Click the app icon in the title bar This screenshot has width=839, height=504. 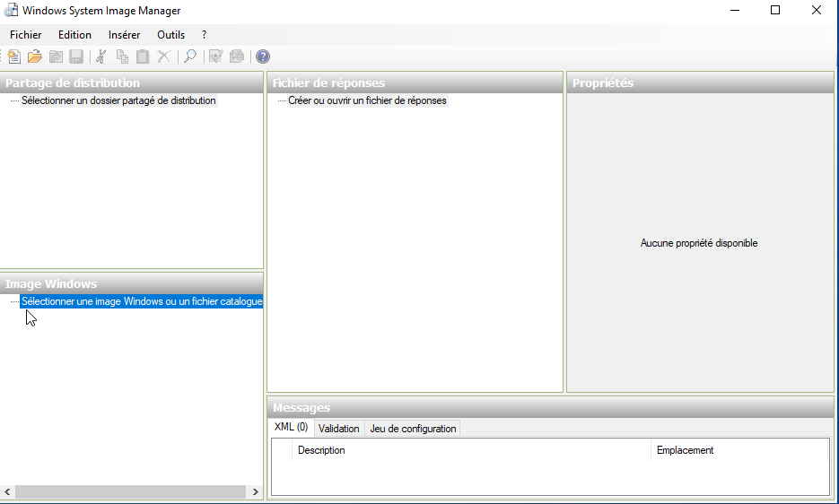tap(11, 10)
